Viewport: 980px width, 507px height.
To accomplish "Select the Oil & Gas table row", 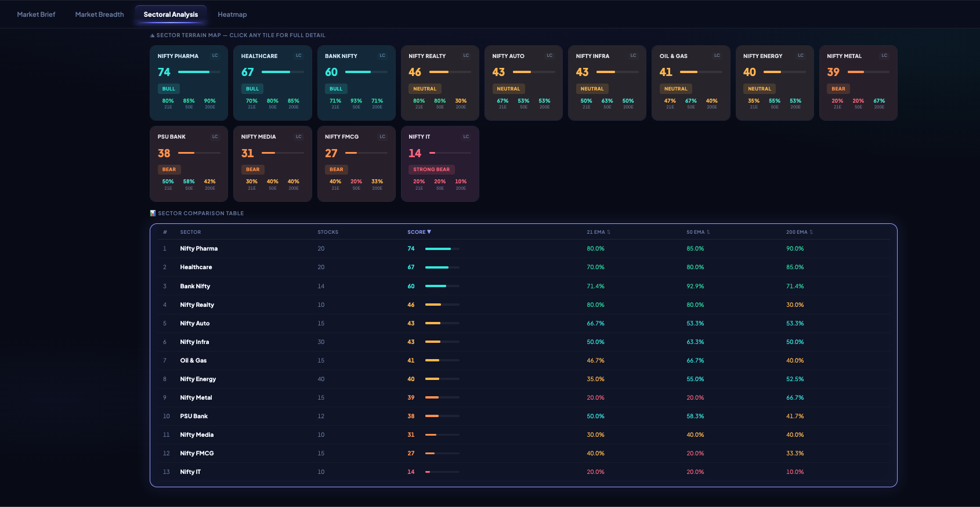I will tap(523, 360).
